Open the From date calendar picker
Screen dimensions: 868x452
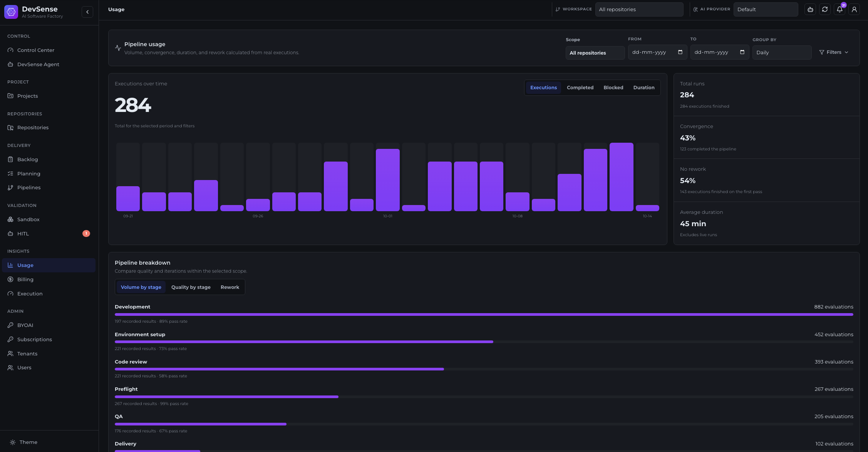click(680, 52)
